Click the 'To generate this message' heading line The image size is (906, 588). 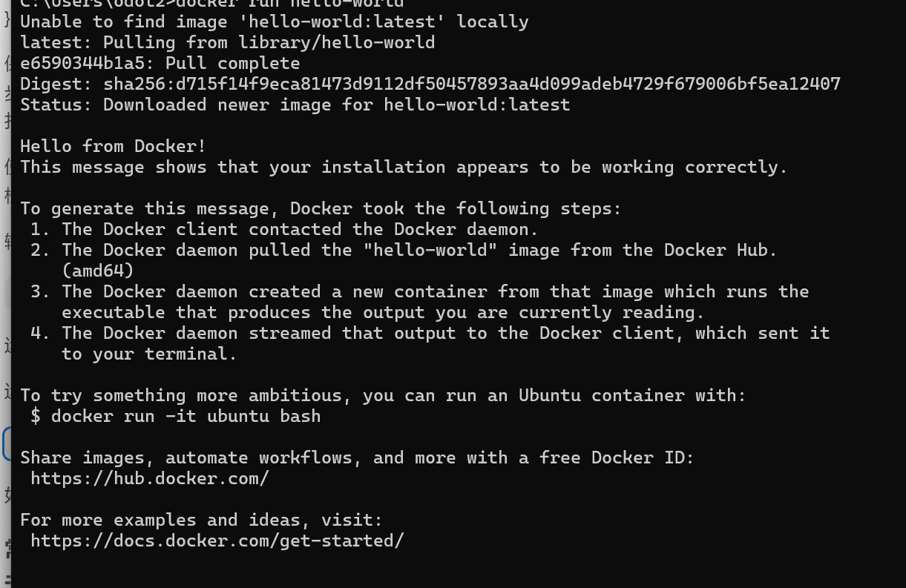(321, 208)
